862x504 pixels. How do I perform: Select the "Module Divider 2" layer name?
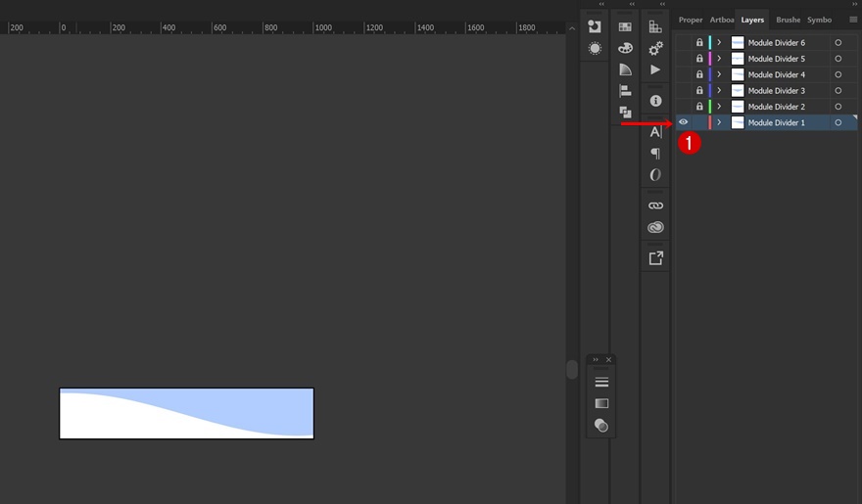click(776, 107)
